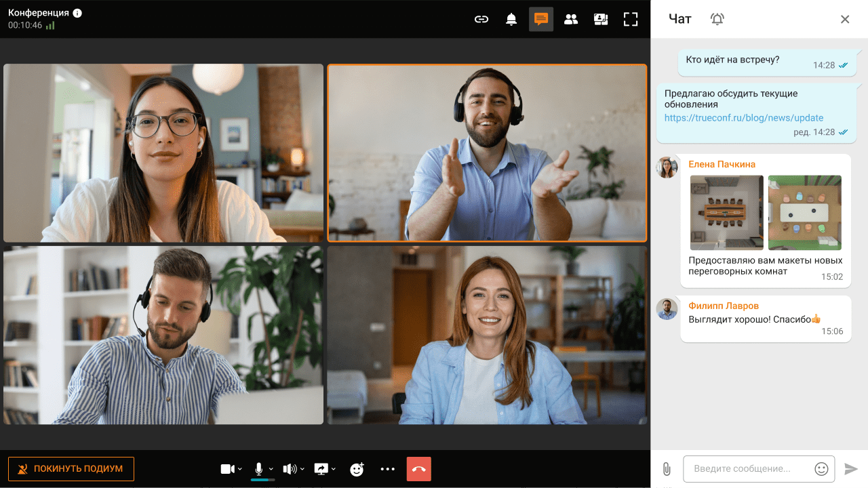Open the three-dots more options menu

(x=388, y=469)
